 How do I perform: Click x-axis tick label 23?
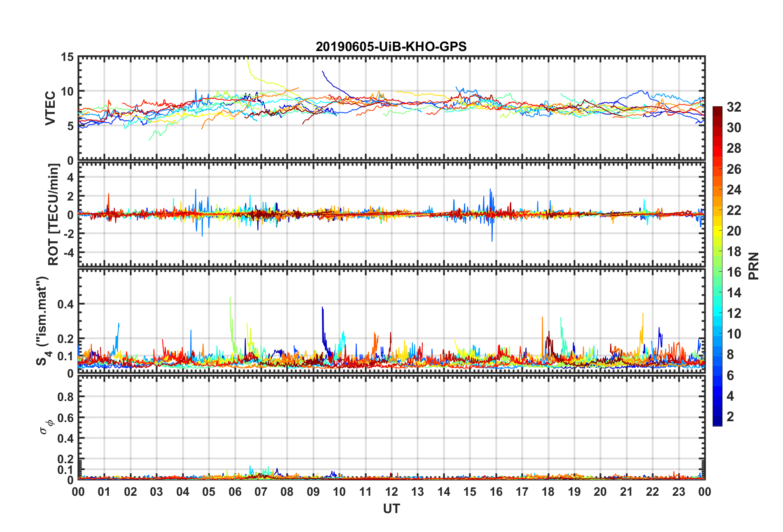pos(678,492)
